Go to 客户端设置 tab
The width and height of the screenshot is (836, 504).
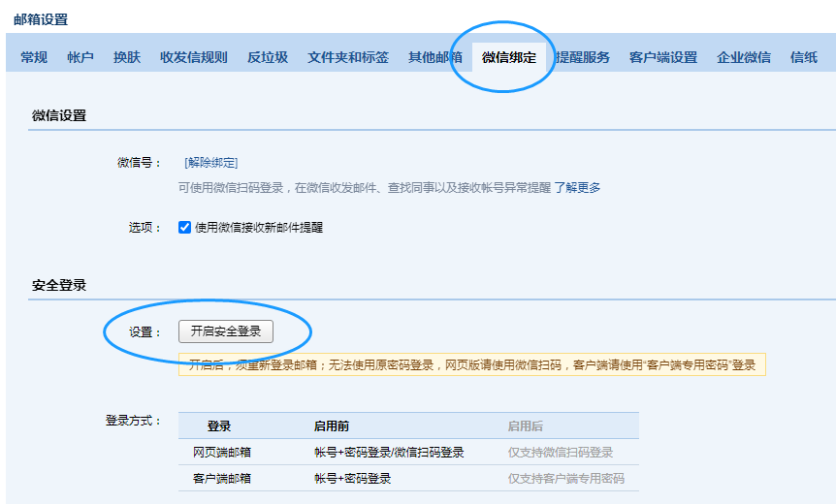point(663,57)
